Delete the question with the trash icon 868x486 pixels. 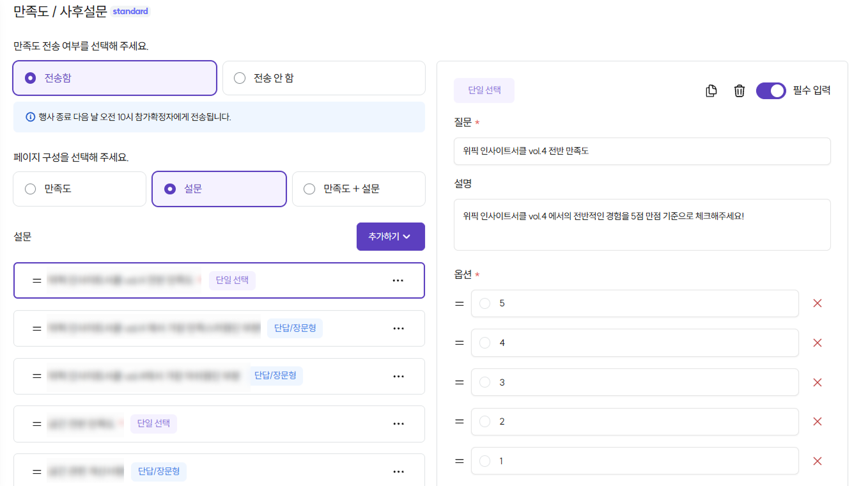point(739,90)
